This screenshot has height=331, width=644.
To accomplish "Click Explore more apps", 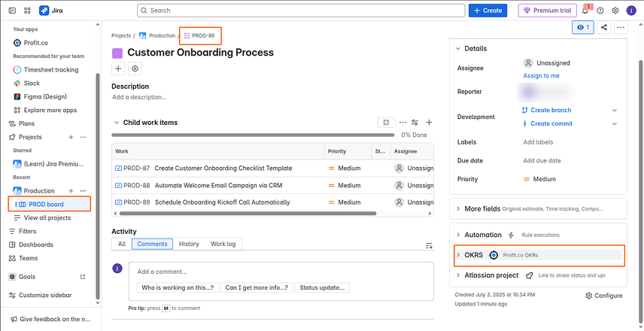I will pos(45,110).
